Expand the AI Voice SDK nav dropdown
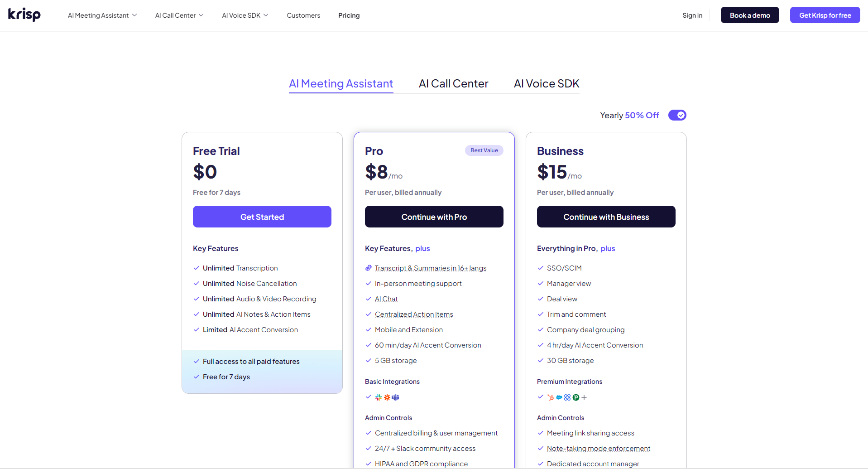The height and width of the screenshot is (469, 868). [x=245, y=15]
